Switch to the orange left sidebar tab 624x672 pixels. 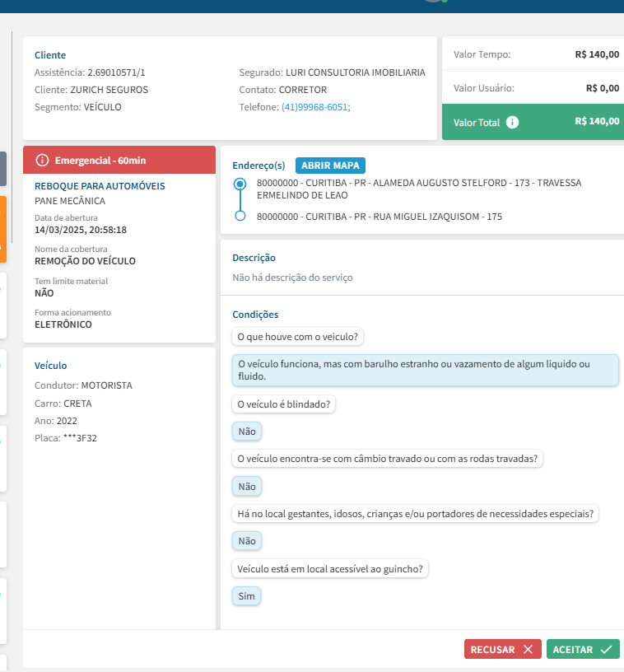[3, 229]
